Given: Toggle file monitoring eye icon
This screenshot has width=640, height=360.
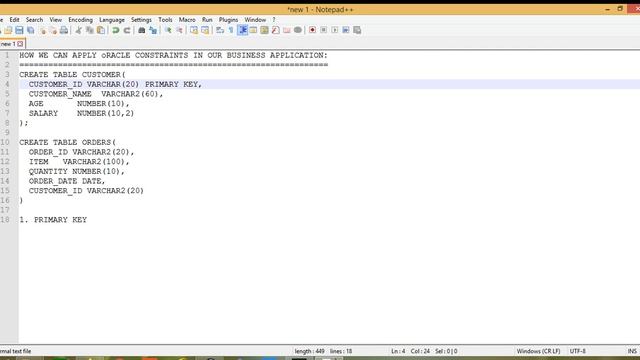Looking at the screenshot, I should pos(298,30).
